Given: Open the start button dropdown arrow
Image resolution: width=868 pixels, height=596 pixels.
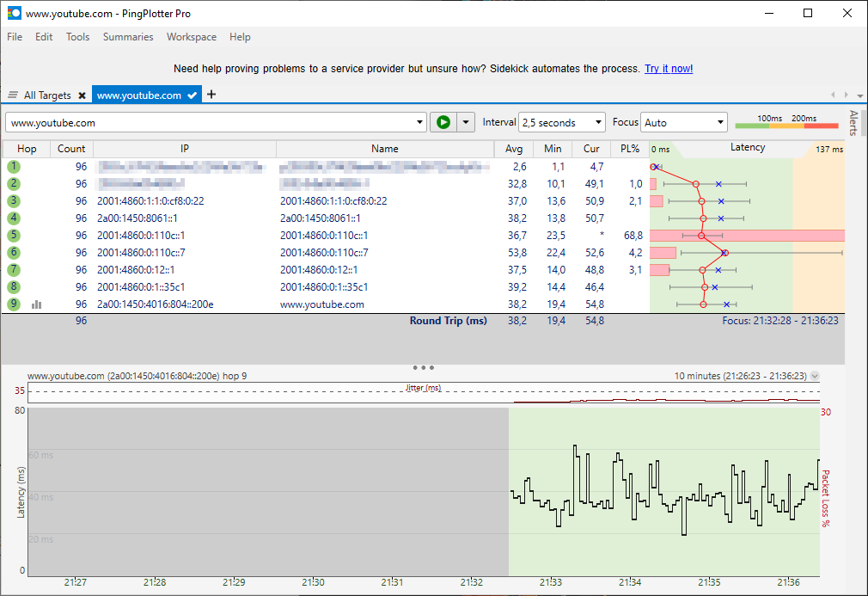Looking at the screenshot, I should point(466,122).
